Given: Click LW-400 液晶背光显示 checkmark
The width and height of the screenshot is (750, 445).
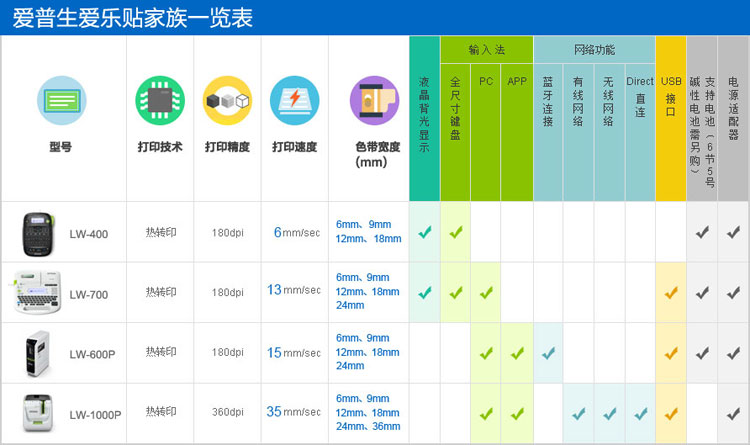Looking at the screenshot, I should [425, 232].
